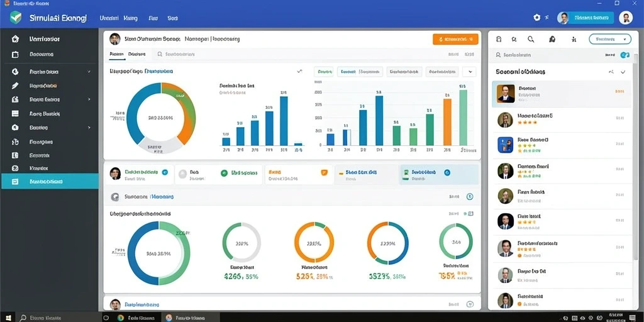This screenshot has height=322, width=644.
Task: Click the blue profile name button in the top bar
Action: pyautogui.click(x=591, y=18)
